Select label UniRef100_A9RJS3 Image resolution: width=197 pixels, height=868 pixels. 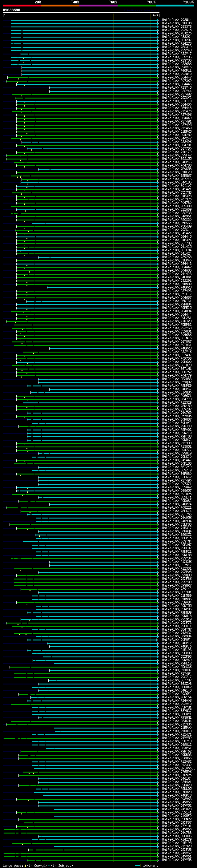click(177, 426)
